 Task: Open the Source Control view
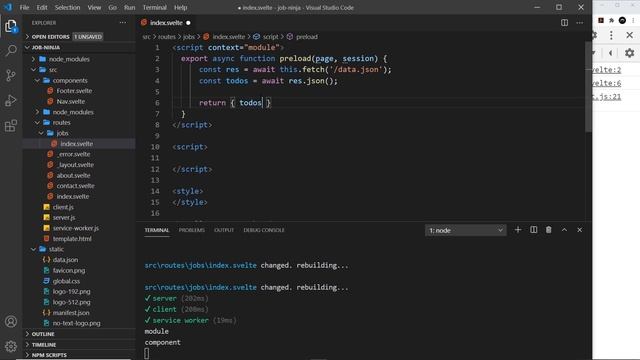(x=11, y=75)
